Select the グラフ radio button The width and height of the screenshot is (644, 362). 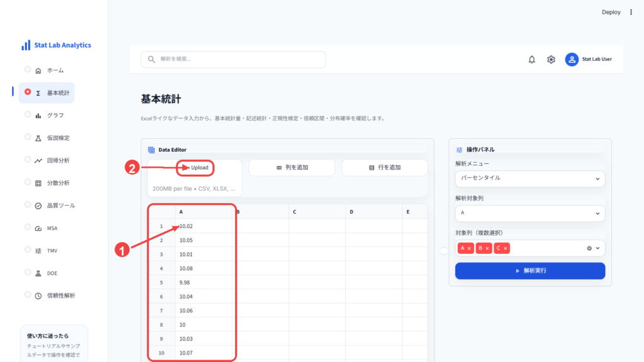28,114
